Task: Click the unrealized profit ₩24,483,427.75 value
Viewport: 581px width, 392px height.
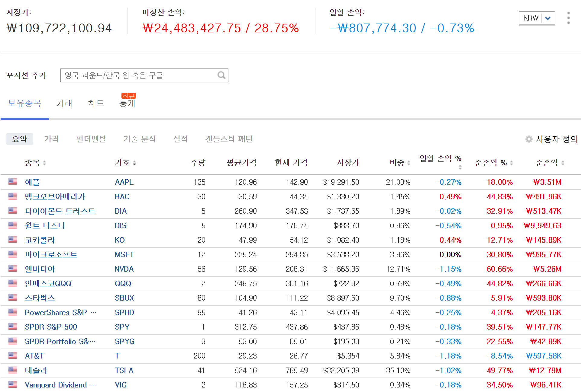Action: [x=192, y=28]
